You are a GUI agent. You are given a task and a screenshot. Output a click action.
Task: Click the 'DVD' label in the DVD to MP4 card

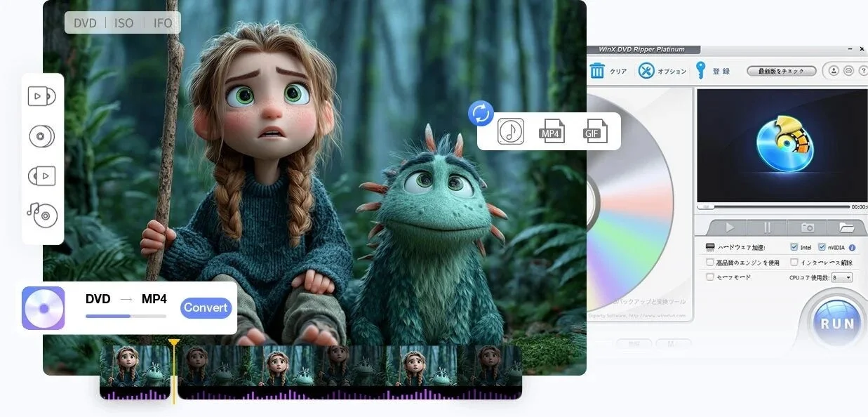[98, 299]
